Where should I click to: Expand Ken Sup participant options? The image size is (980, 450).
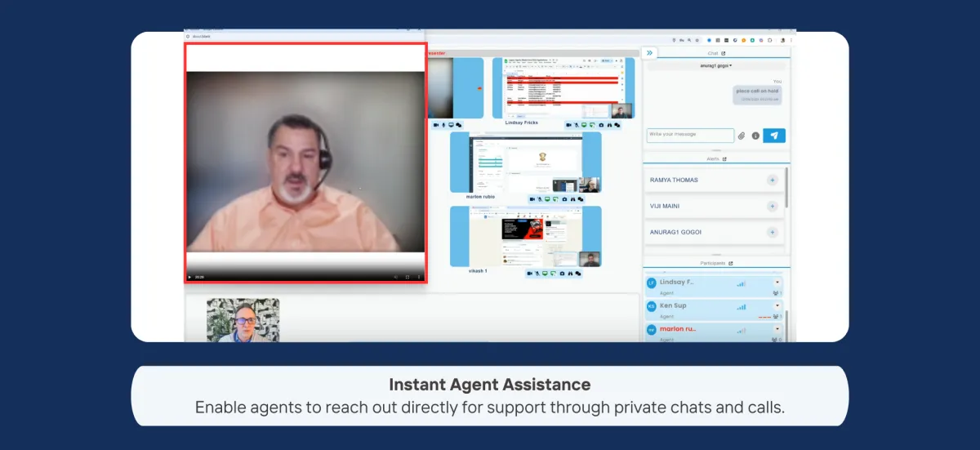point(777,305)
